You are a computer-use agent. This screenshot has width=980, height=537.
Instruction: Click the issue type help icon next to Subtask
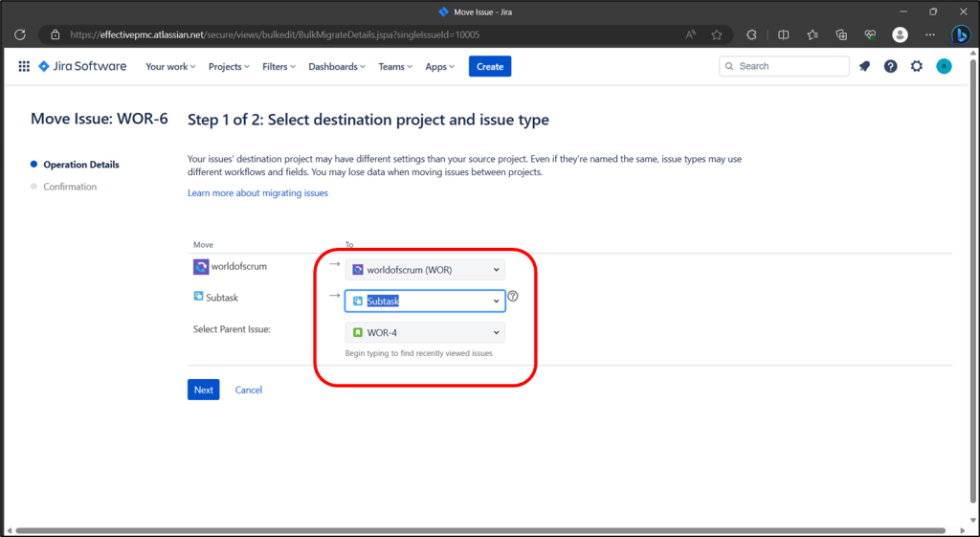point(513,297)
